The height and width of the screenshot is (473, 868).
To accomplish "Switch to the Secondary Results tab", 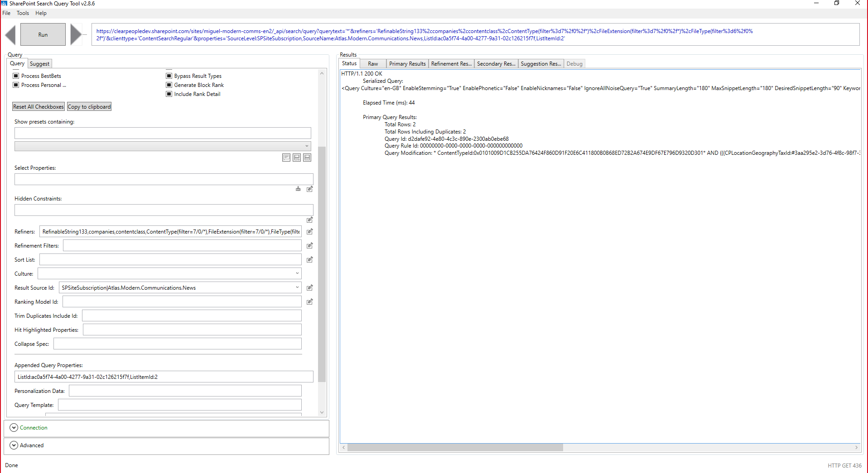I will pyautogui.click(x=496, y=64).
